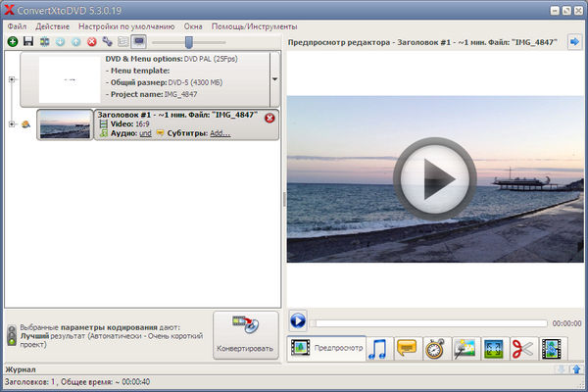Screen dimensions: 588x392
Task: Delete Заголовок #1 using red X
Action: [269, 118]
